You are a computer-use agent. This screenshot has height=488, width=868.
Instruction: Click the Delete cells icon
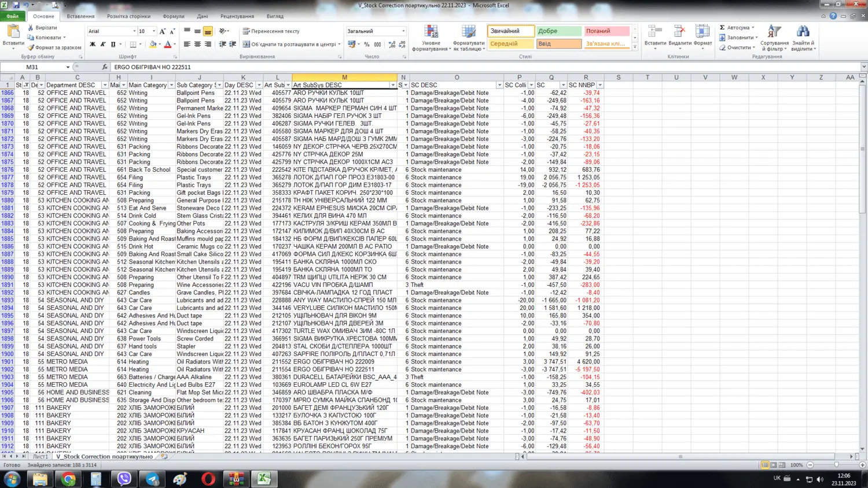pyautogui.click(x=679, y=32)
